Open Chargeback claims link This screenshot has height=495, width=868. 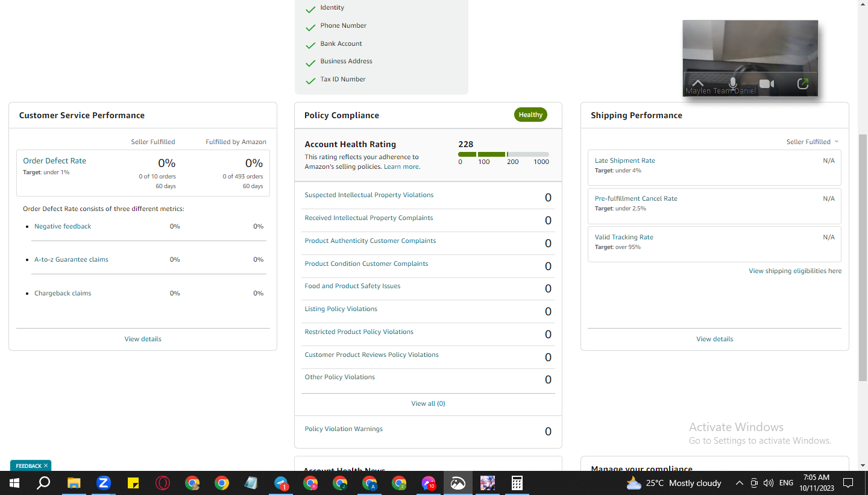63,293
